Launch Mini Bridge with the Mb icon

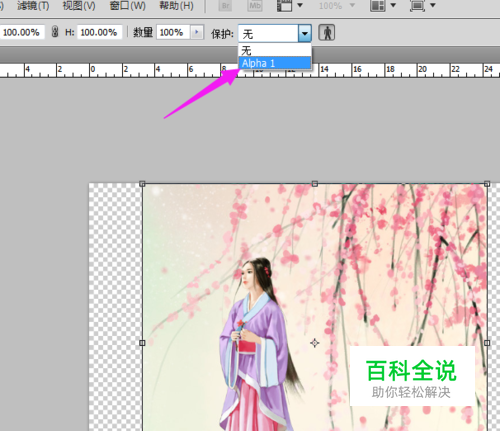pyautogui.click(x=255, y=6)
